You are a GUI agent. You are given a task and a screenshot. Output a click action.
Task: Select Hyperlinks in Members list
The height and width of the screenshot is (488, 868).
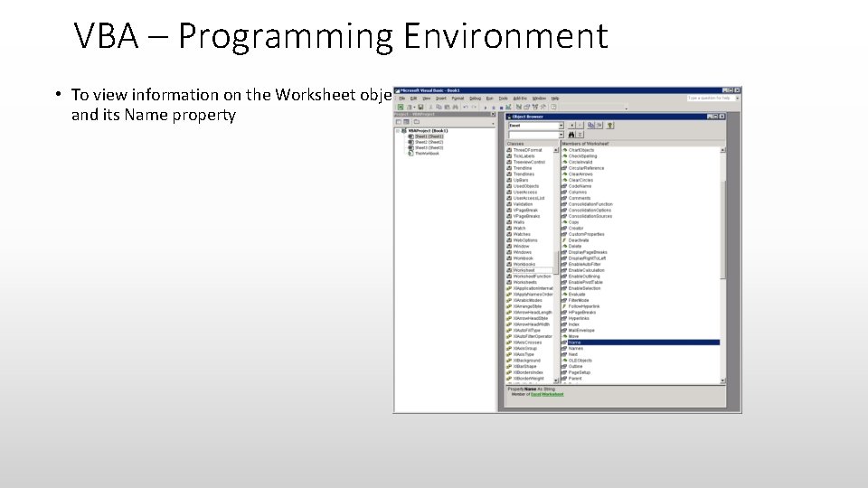[579, 318]
